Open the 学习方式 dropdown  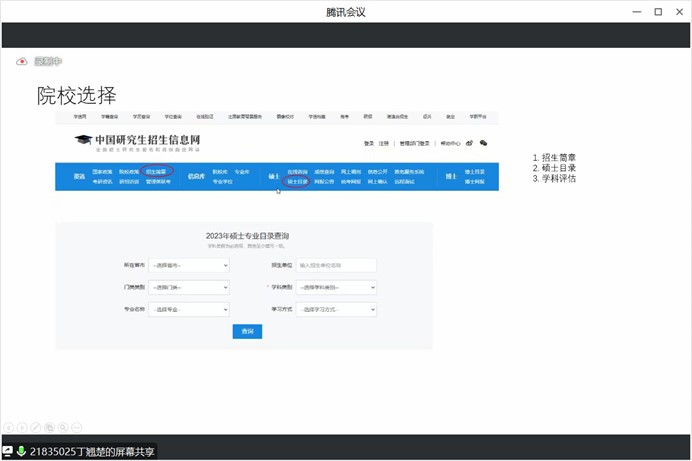point(336,310)
